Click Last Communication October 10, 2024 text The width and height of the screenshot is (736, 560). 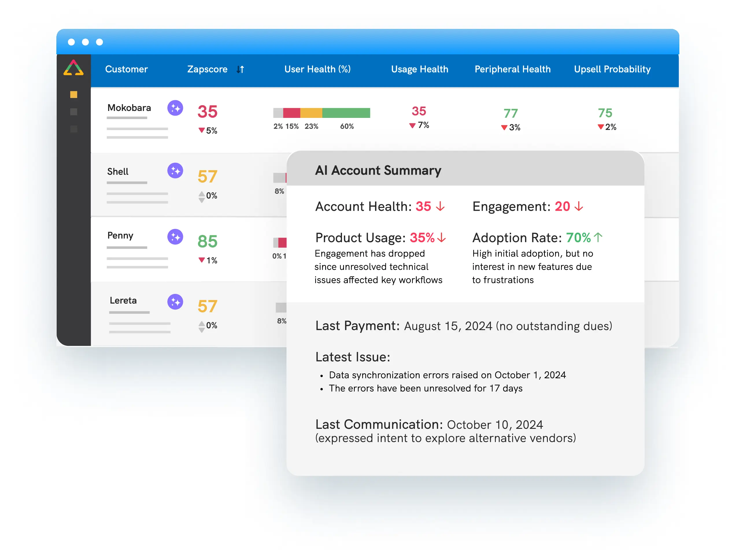point(445,431)
